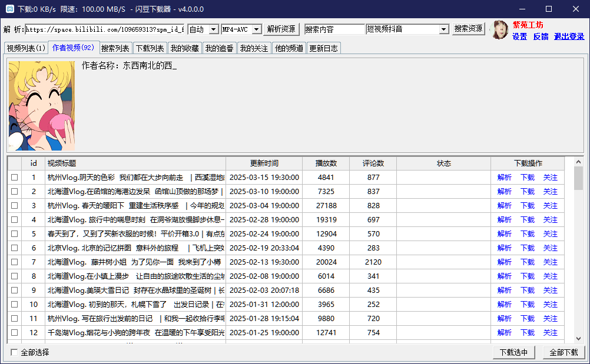
Task: Tick the checkbox for video row 12
Action: [14, 332]
